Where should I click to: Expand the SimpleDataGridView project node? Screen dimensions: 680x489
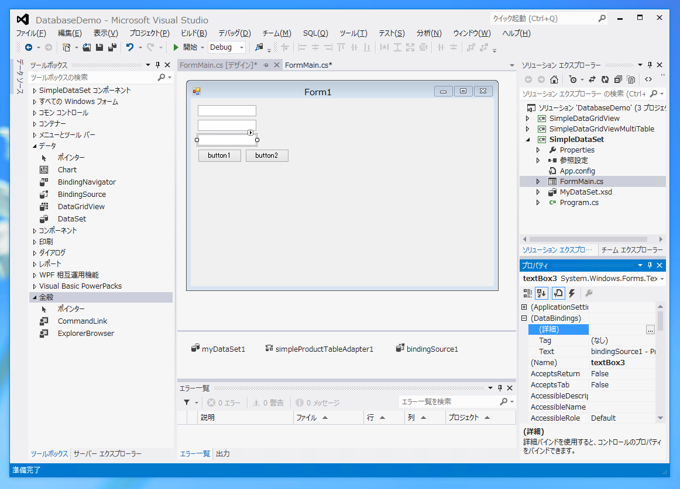(x=527, y=118)
